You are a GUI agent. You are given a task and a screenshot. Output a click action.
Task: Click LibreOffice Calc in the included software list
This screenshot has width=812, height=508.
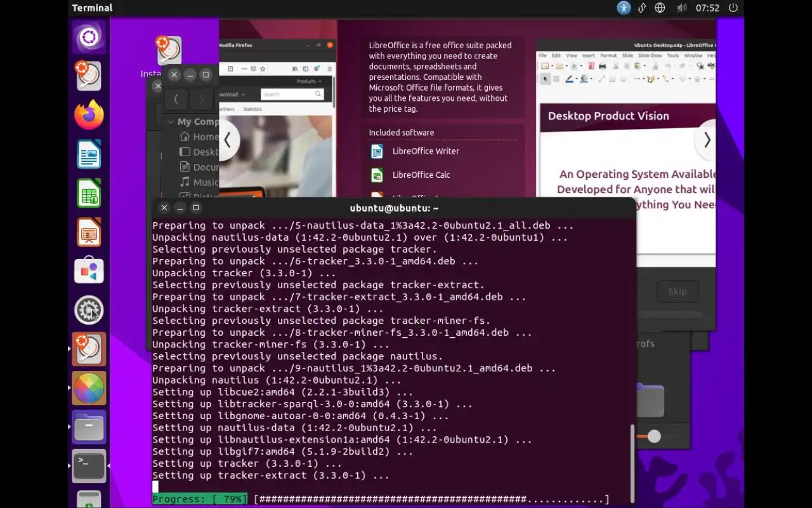click(x=410, y=175)
